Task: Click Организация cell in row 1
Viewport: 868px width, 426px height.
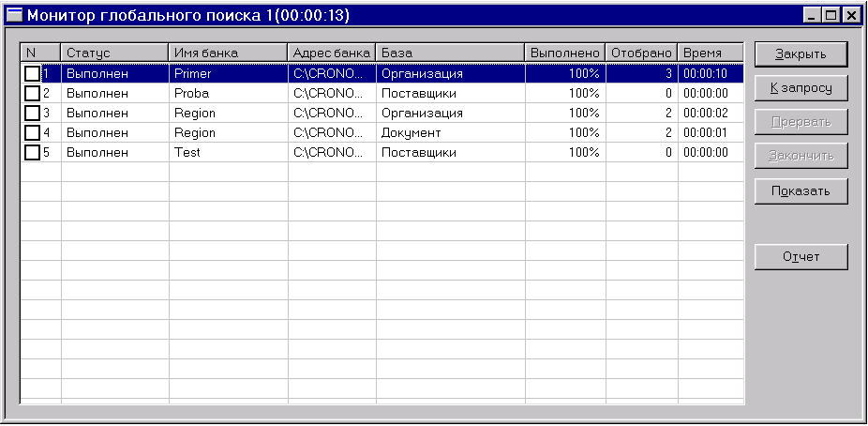Action: [451, 73]
